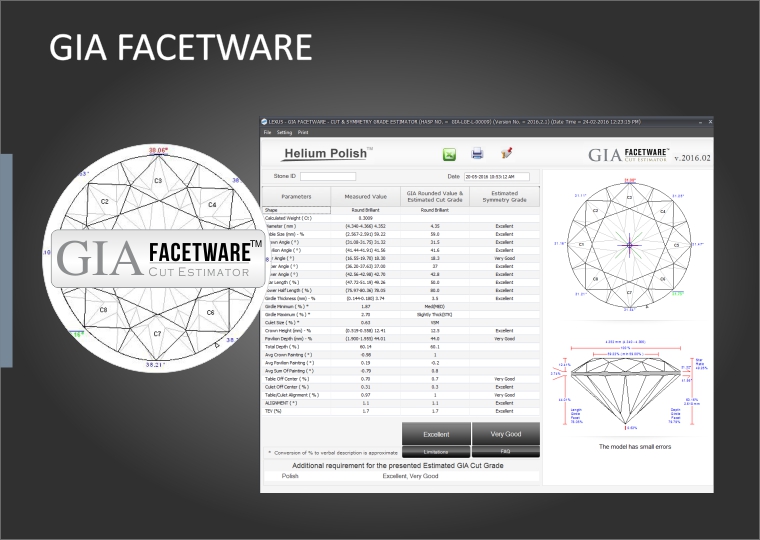This screenshot has height=540, width=760.
Task: Open the Setting menu
Action: pos(284,132)
